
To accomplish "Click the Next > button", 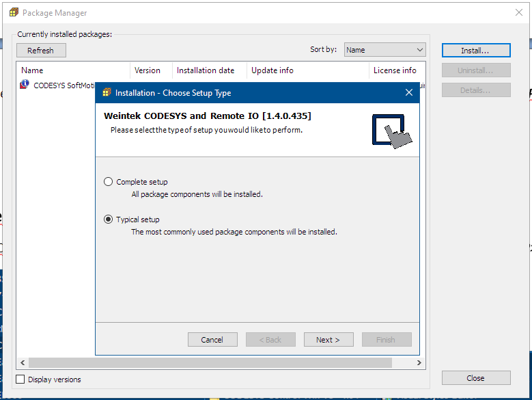I will [328, 340].
